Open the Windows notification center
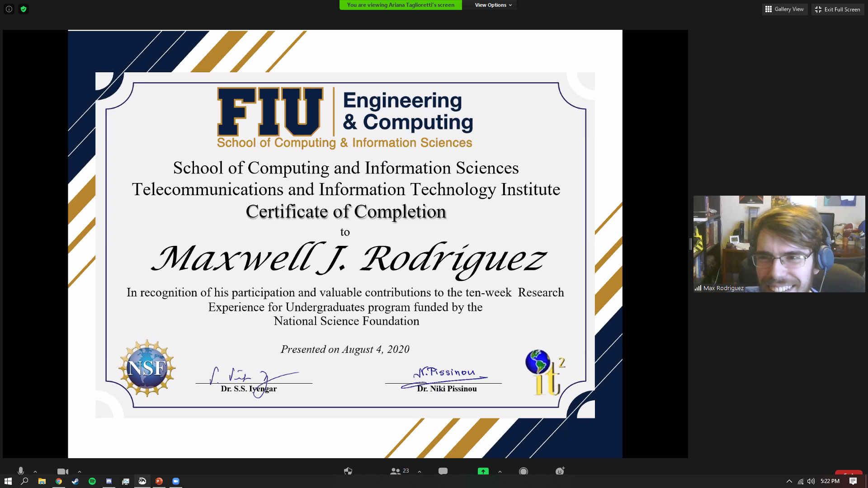Image resolution: width=868 pixels, height=488 pixels. 853,481
